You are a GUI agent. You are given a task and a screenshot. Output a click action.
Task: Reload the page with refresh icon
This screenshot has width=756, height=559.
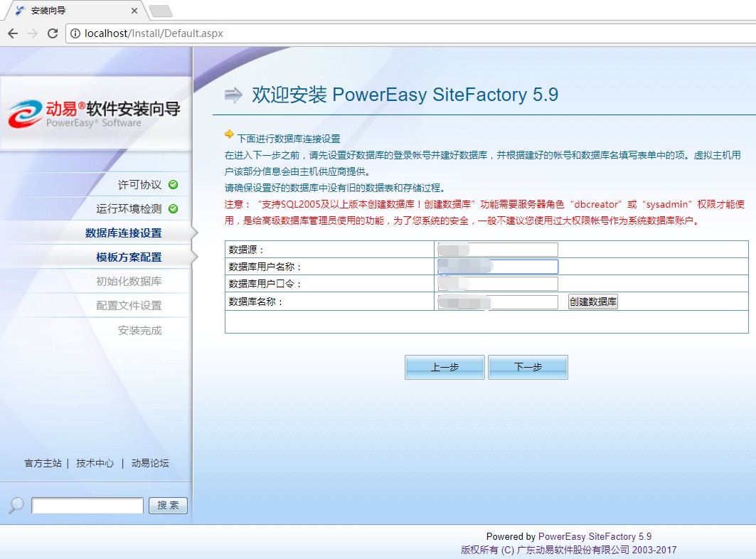pos(53,33)
